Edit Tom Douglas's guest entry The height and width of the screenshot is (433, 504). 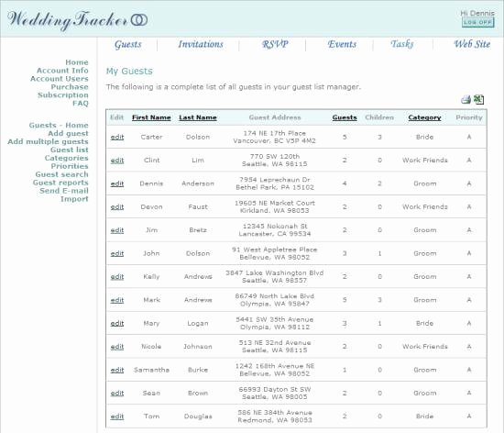pos(117,416)
